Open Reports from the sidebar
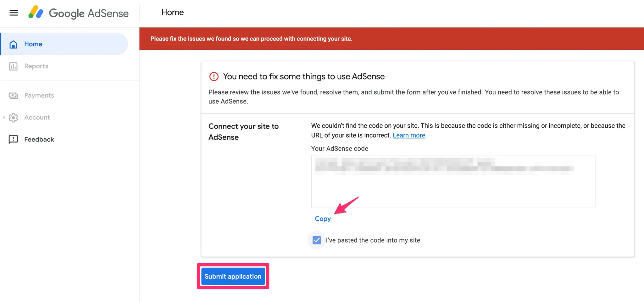This screenshot has height=302, width=644. [x=36, y=66]
